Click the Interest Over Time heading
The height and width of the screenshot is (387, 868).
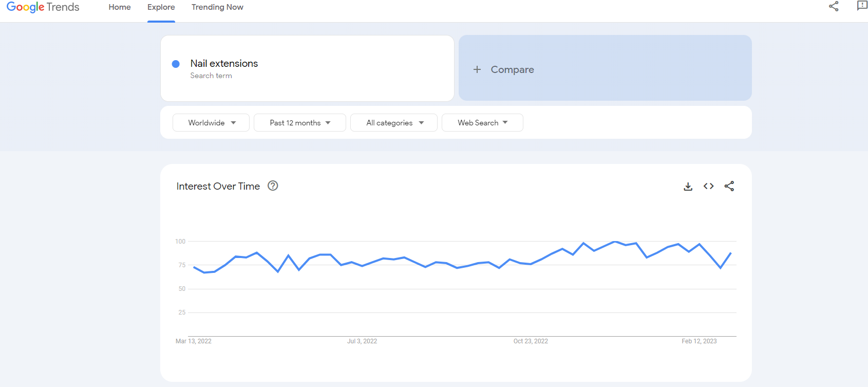point(218,186)
